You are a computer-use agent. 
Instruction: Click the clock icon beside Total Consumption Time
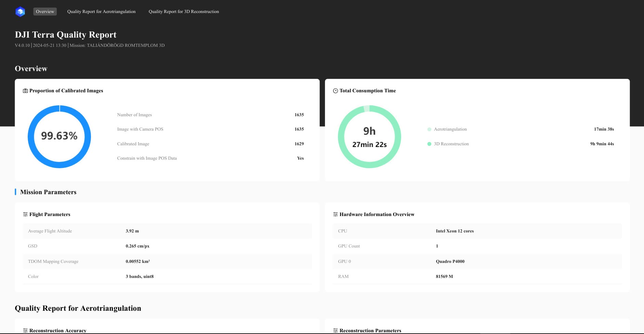click(336, 91)
